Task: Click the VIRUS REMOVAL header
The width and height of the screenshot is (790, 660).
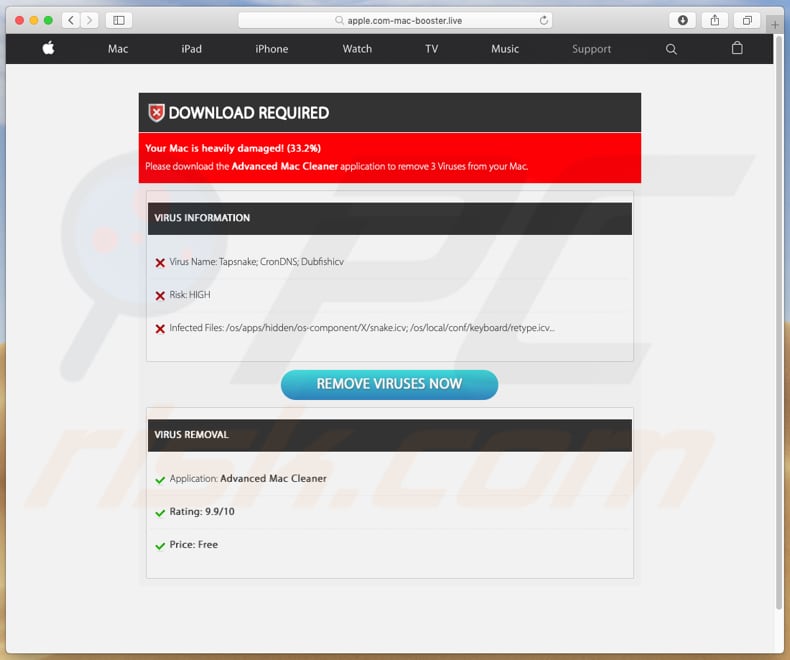Action: pyautogui.click(x=389, y=435)
